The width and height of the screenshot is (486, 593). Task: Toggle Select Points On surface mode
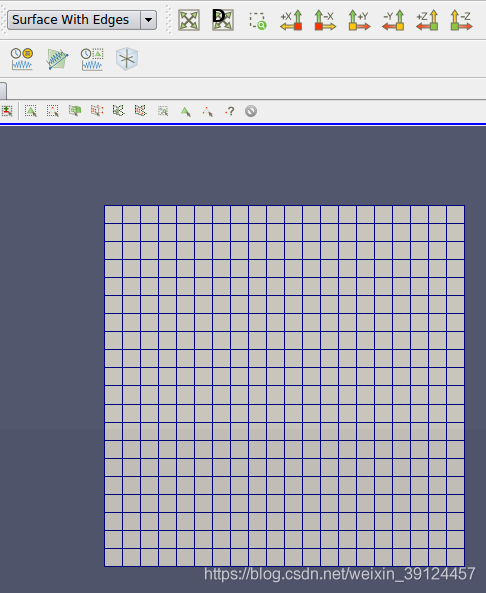pyautogui.click(x=53, y=111)
